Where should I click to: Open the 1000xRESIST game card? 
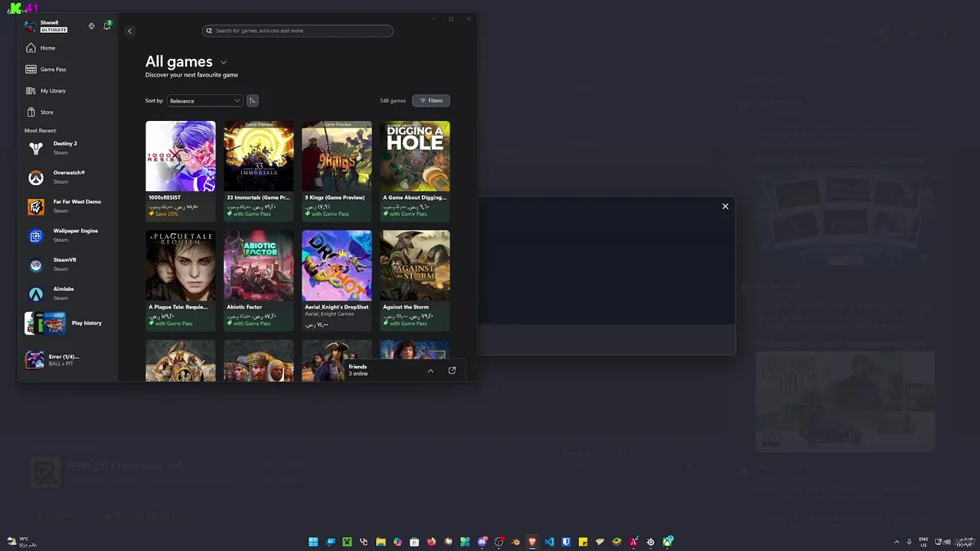(x=181, y=170)
